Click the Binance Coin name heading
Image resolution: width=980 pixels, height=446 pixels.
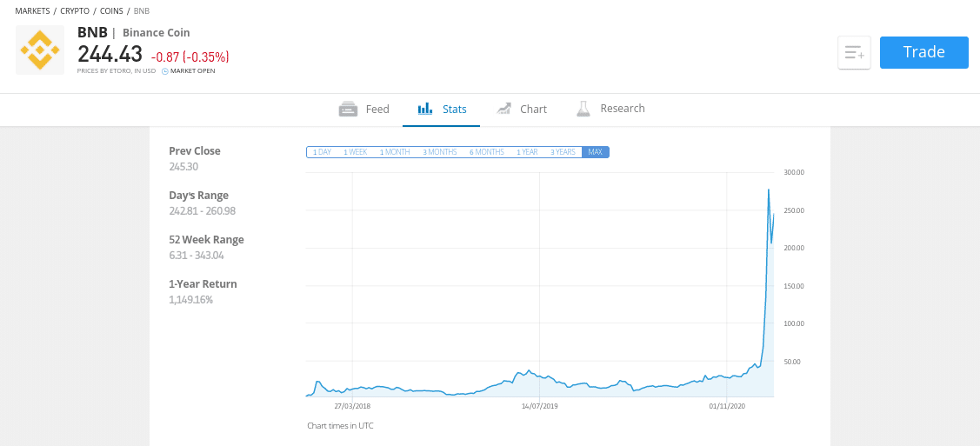157,32
